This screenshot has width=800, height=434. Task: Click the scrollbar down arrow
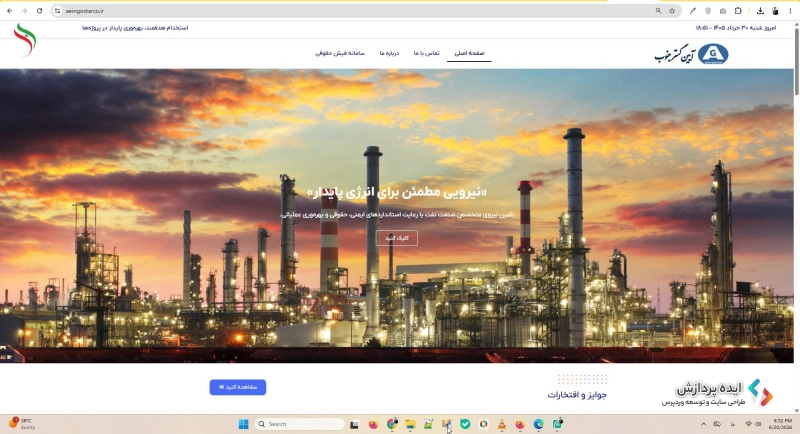click(x=796, y=411)
